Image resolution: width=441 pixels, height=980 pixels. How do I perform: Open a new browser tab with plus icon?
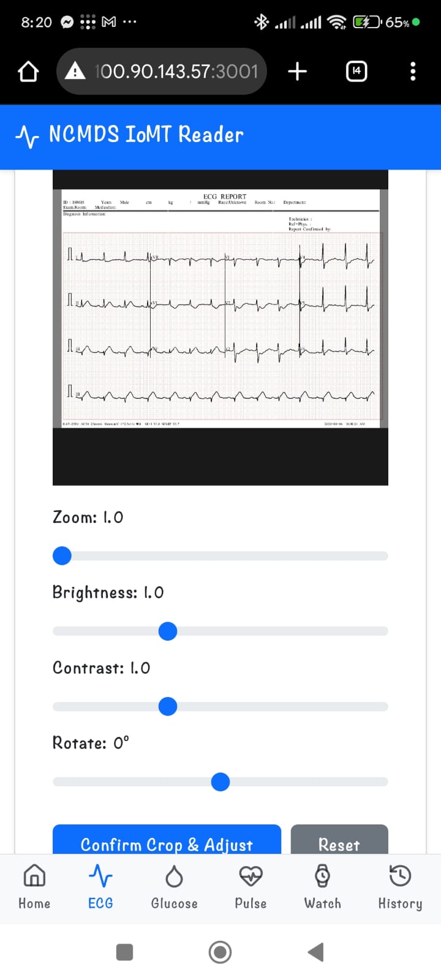[x=298, y=72]
